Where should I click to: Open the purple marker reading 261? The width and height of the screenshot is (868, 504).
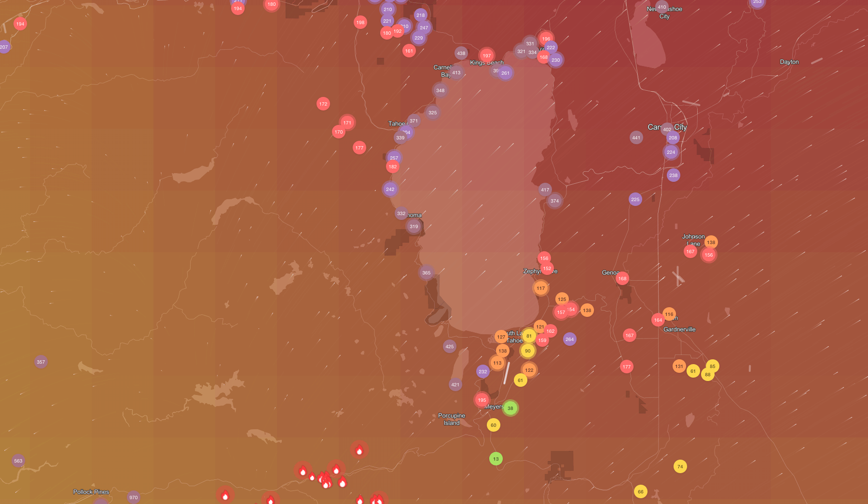pos(506,73)
